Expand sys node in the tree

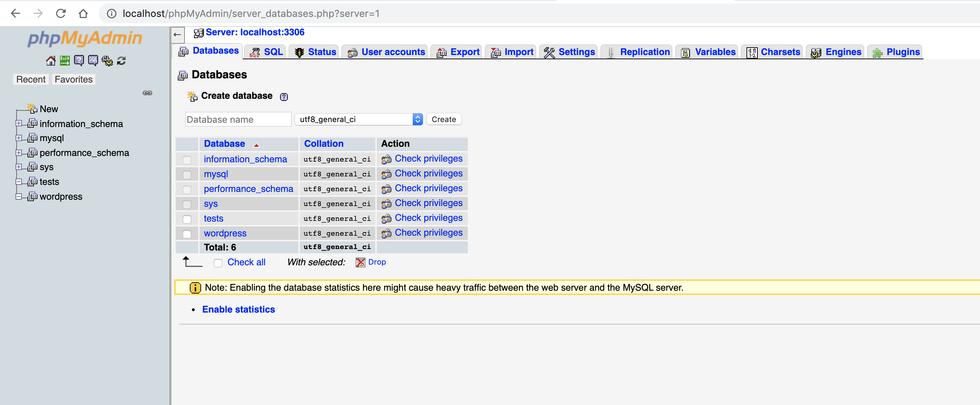(18, 167)
